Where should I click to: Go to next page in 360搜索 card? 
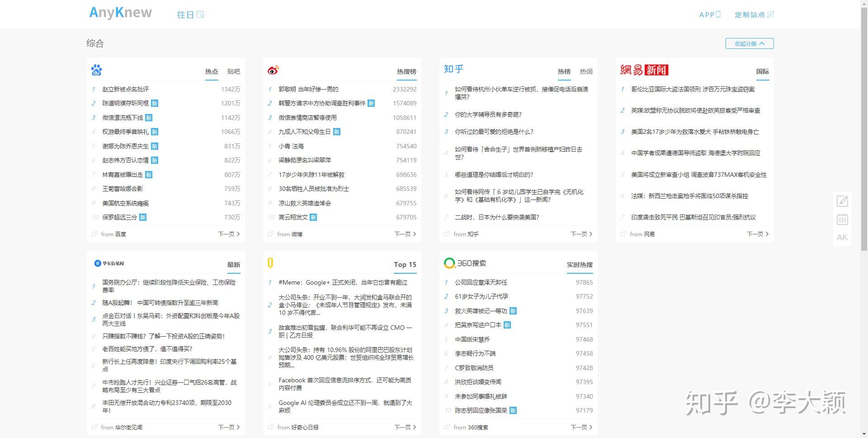point(582,427)
